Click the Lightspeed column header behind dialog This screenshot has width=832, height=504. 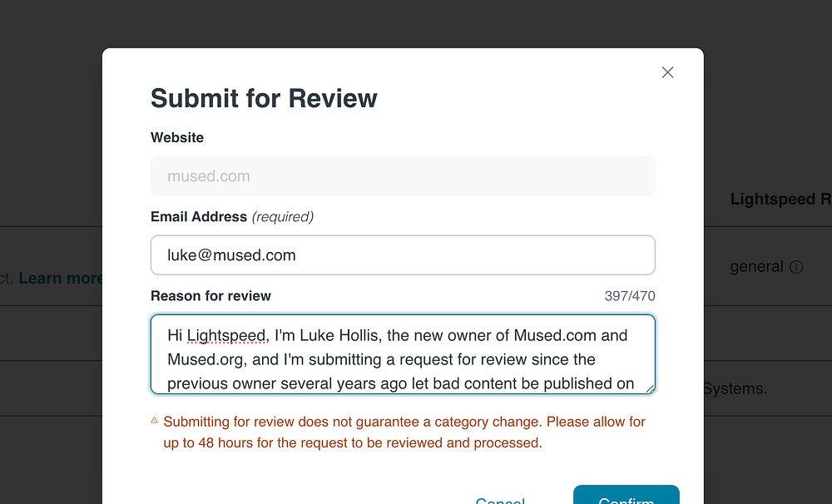coord(779,199)
